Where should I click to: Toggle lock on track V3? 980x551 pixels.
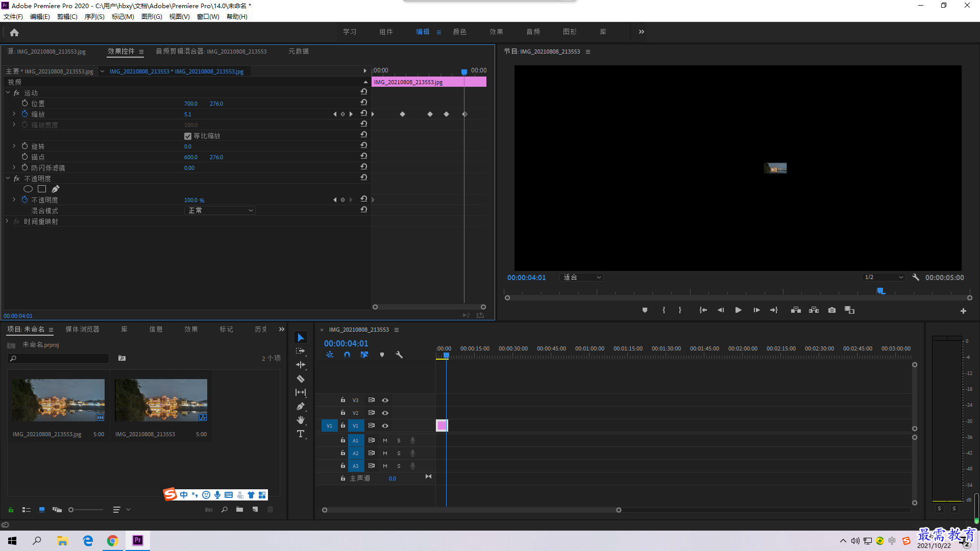(x=343, y=400)
